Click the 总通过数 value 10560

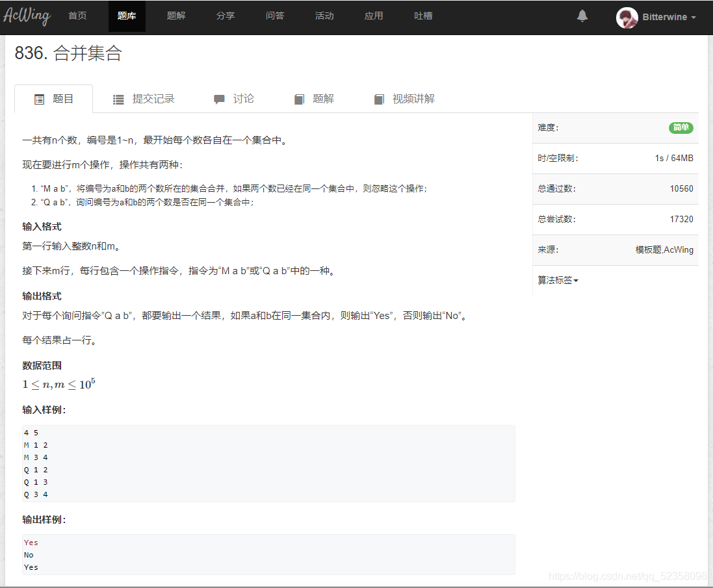(681, 188)
